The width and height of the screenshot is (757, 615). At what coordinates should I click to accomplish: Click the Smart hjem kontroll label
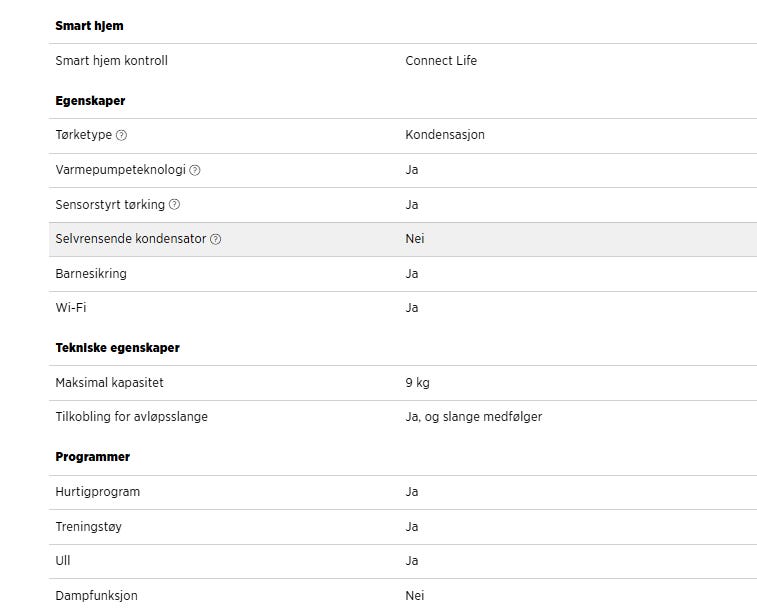point(111,61)
